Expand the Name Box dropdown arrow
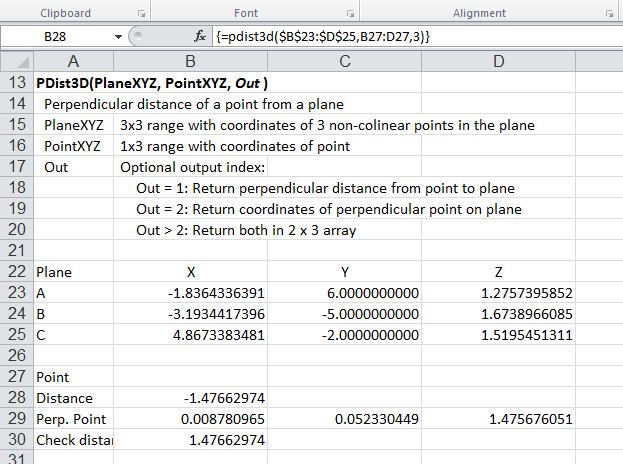Viewport: 623px width, 464px height. pyautogui.click(x=120, y=36)
